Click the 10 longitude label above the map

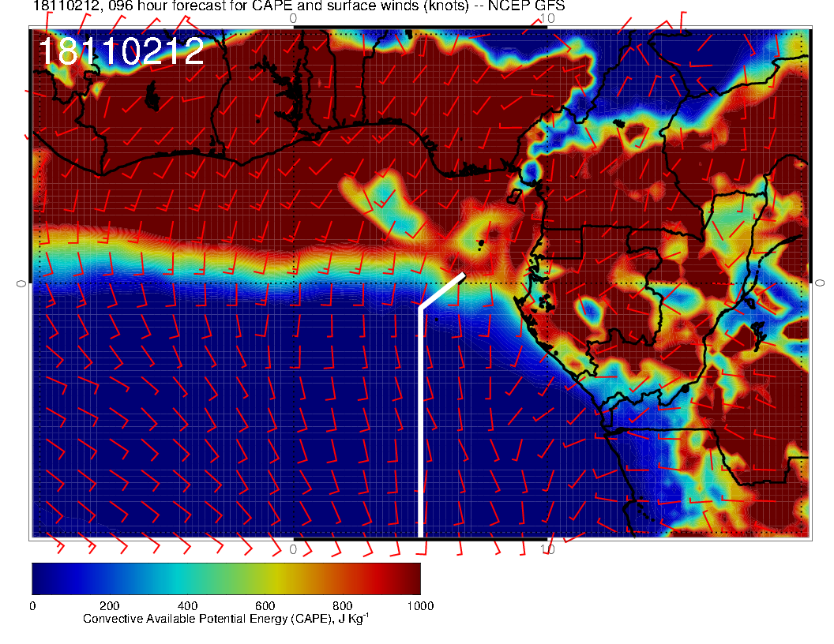click(x=547, y=18)
